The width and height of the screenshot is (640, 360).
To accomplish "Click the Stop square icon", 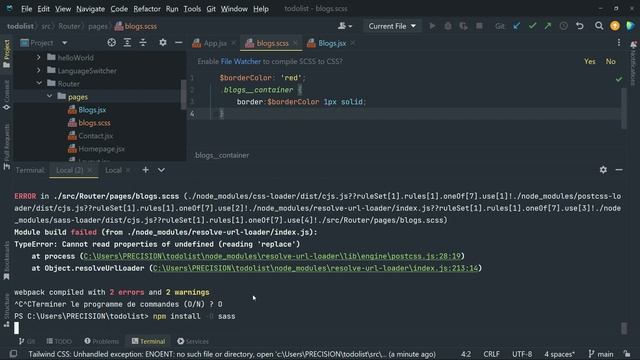I will pos(479,26).
